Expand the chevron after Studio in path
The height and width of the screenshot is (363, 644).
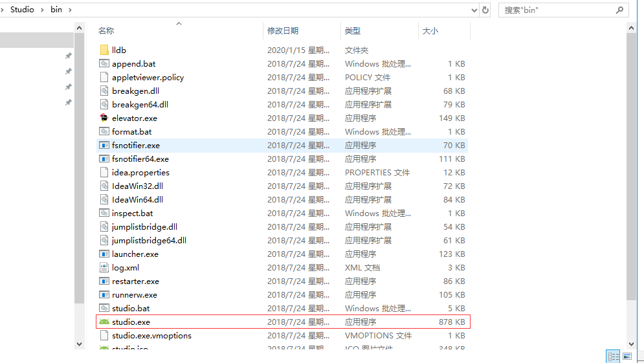click(x=42, y=10)
